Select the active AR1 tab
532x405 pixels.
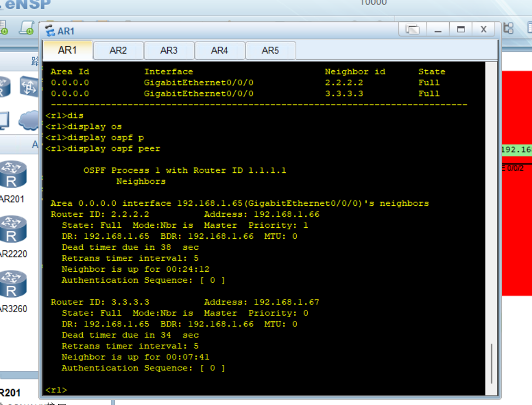67,50
